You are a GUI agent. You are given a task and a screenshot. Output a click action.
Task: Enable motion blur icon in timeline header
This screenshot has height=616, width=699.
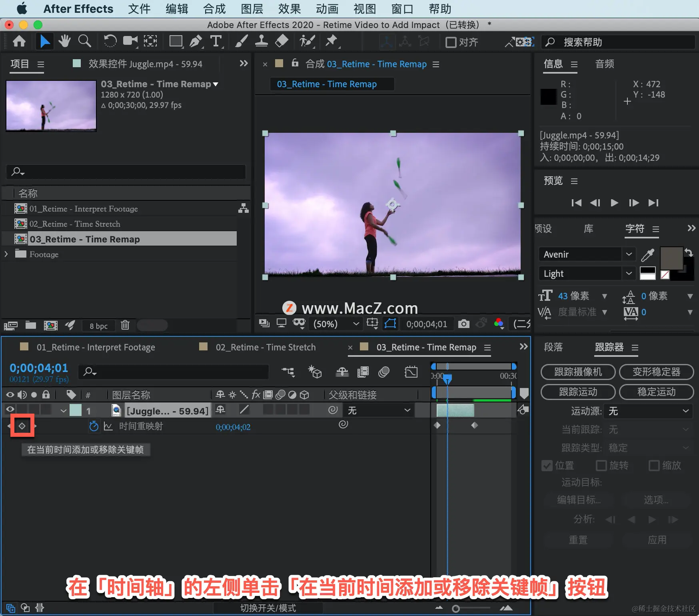(384, 372)
